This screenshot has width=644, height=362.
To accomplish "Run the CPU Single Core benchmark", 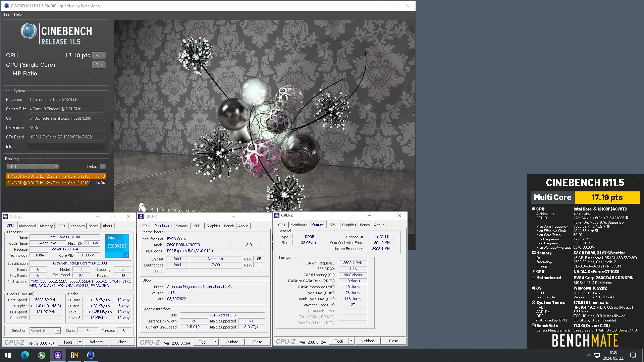I will click(x=99, y=65).
